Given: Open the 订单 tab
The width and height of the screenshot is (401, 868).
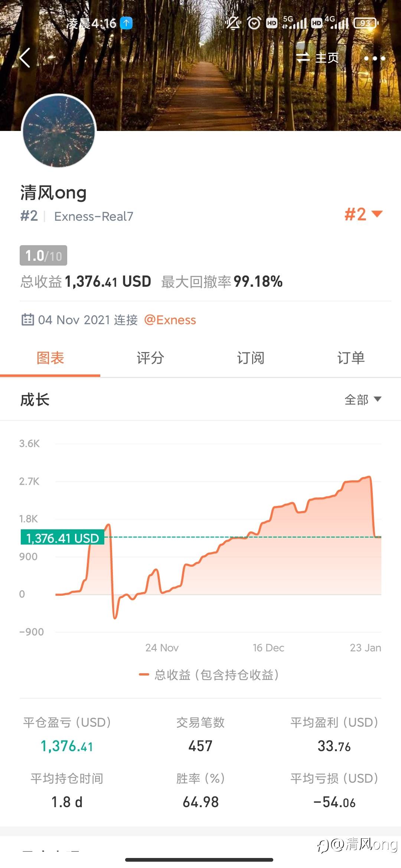Looking at the screenshot, I should click(351, 358).
